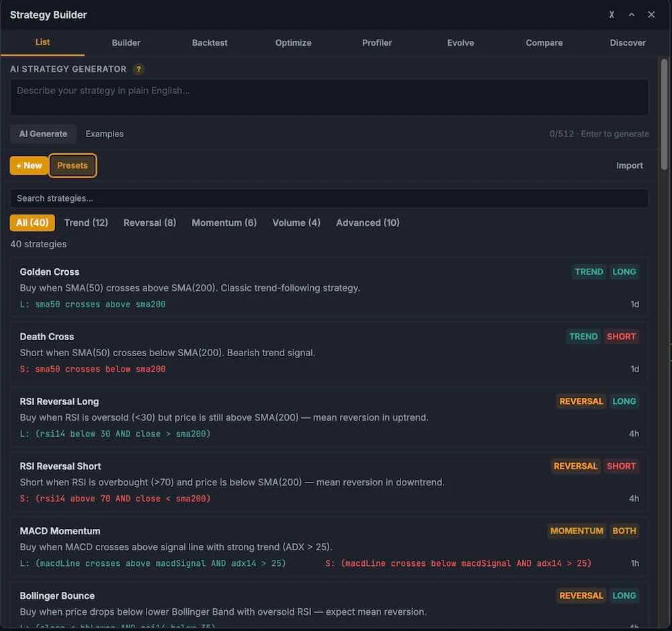The height and width of the screenshot is (631, 672).
Task: Click the 4h timeframe on RSI Reversal Long
Action: coord(634,434)
